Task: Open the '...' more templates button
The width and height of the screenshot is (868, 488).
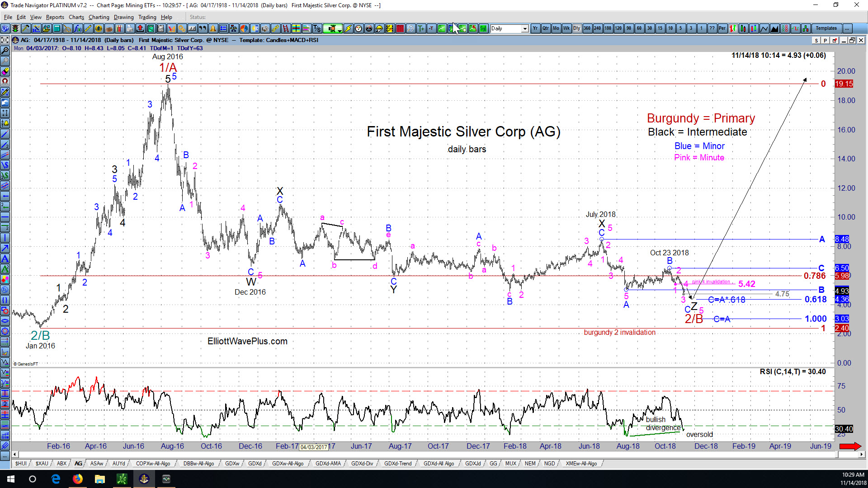Action: point(847,28)
